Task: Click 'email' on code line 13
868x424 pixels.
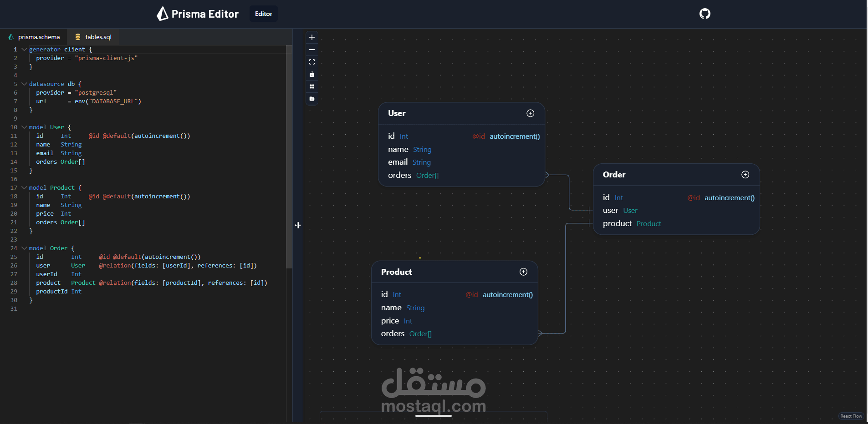Action: (45, 153)
